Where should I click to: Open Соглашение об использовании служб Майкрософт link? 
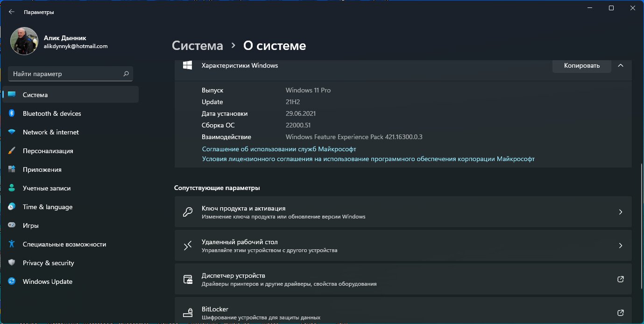tap(279, 149)
